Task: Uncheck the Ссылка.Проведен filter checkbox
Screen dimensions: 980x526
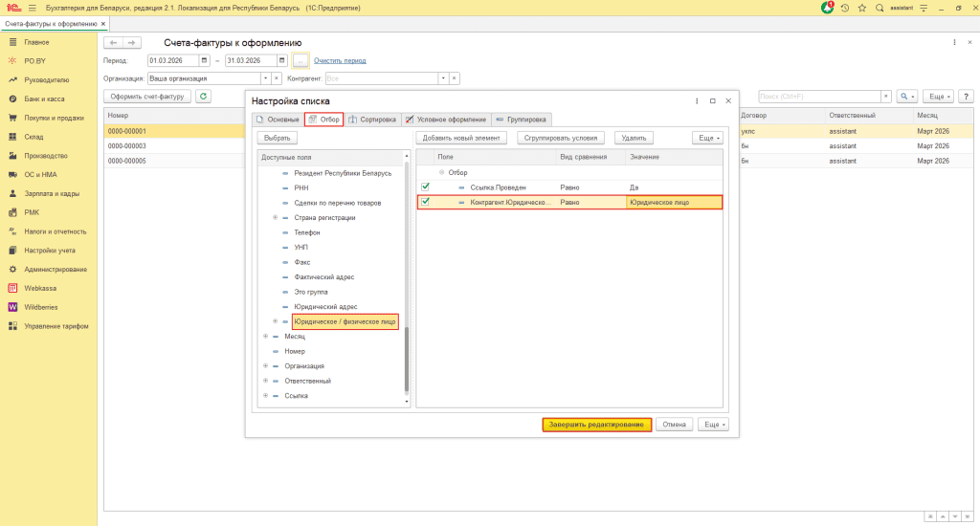Action: [x=426, y=186]
